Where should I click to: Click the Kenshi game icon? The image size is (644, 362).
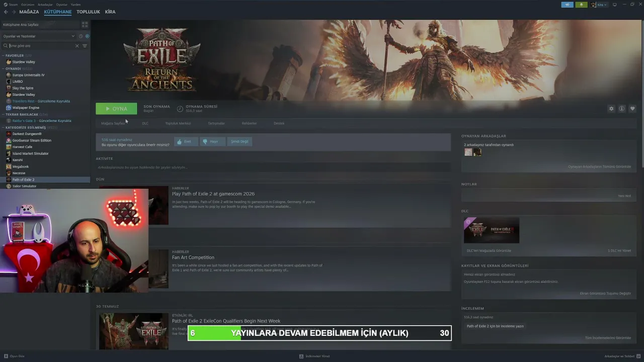pos(9,160)
